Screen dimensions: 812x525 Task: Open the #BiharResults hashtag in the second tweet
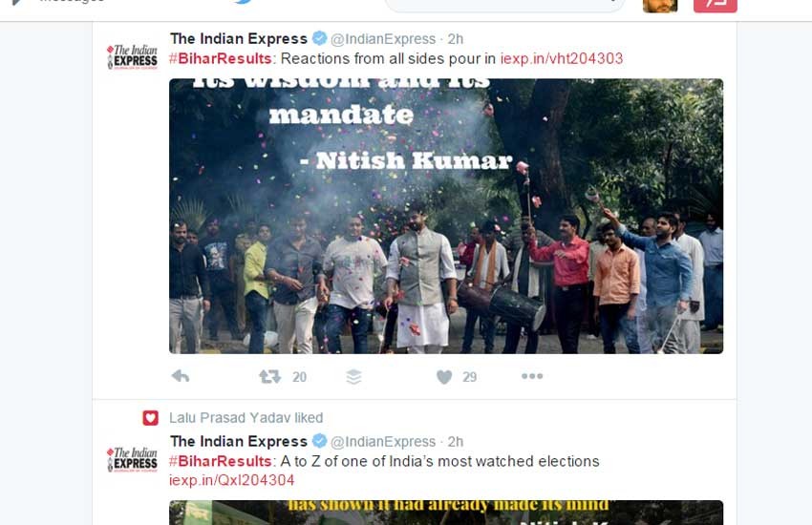pos(221,461)
